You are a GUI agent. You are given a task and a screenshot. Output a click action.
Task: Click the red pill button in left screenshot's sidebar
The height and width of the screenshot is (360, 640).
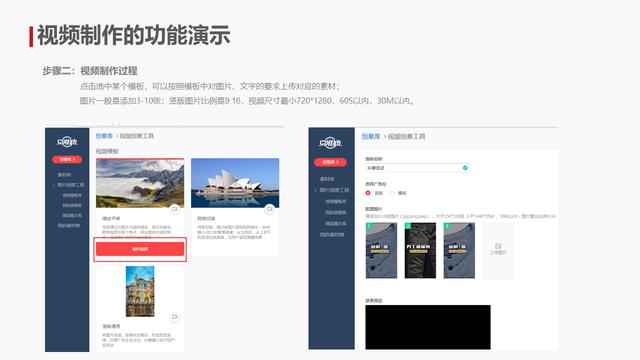coord(67,160)
